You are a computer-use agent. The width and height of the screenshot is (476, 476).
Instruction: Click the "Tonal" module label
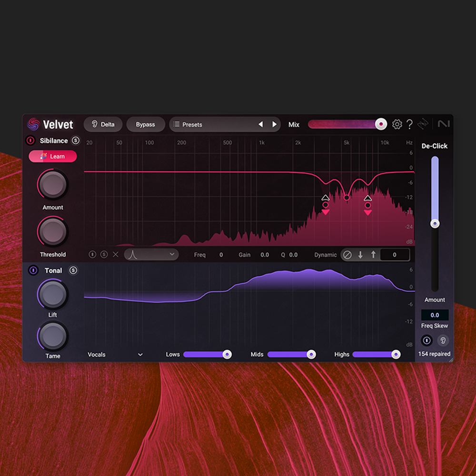[x=53, y=270]
